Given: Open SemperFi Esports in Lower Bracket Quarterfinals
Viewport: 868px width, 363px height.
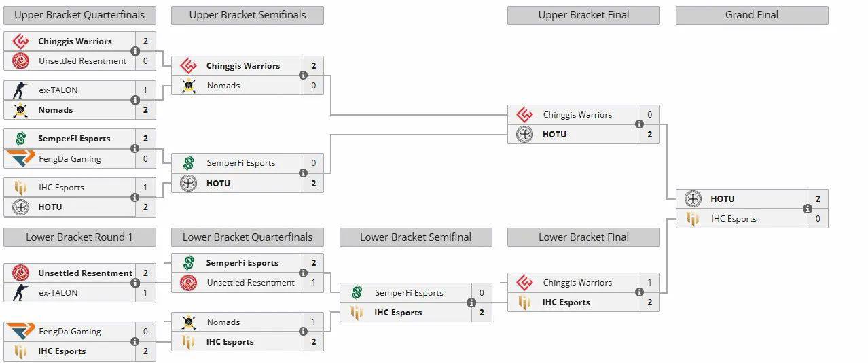Looking at the screenshot, I should [x=242, y=263].
